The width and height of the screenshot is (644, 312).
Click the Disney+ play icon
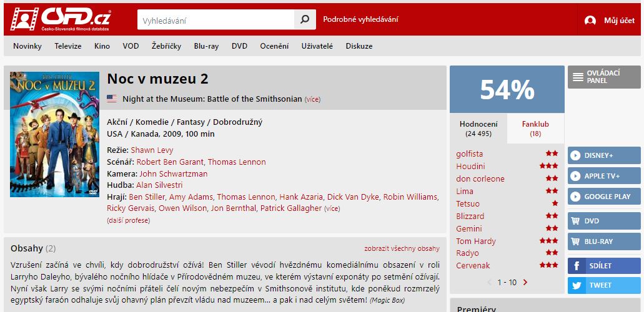pyautogui.click(x=575, y=155)
